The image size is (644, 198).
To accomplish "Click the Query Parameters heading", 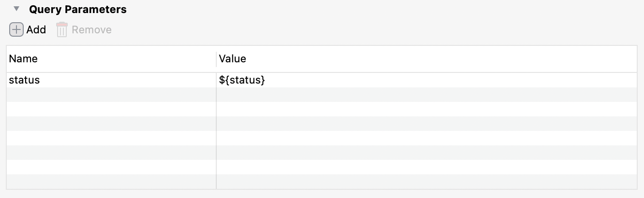I will click(77, 10).
